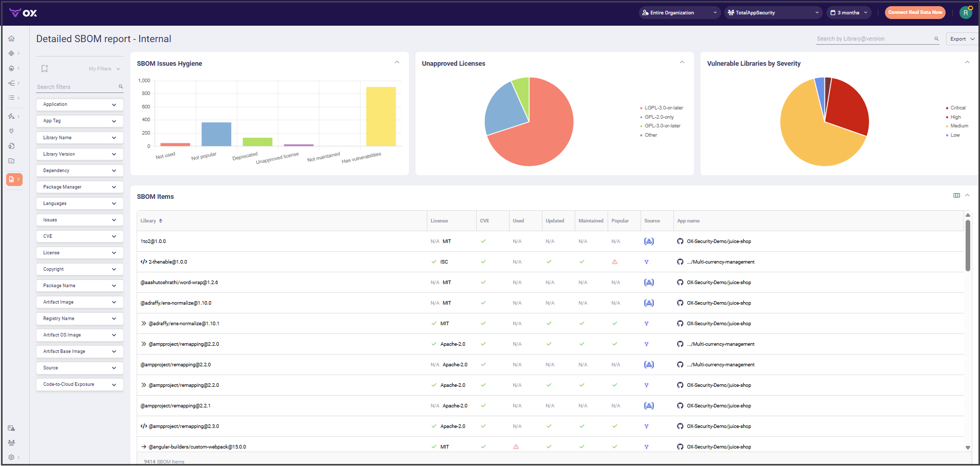Click the settings gear in sidebar

(11, 457)
